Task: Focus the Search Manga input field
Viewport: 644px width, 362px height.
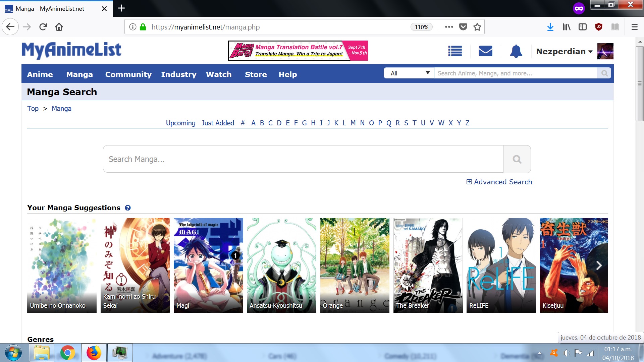Action: [303, 159]
